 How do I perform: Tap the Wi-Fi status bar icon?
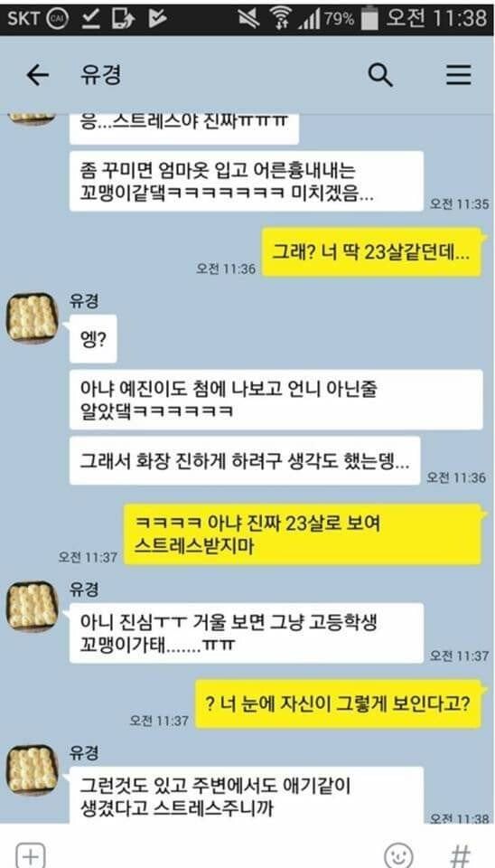(282, 19)
